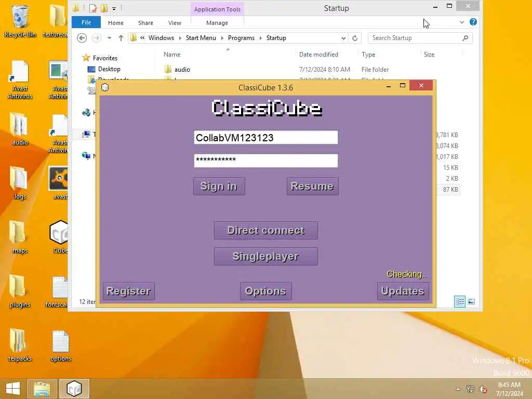Select the options file on desktop
The image size is (532, 399).
[x=61, y=345]
